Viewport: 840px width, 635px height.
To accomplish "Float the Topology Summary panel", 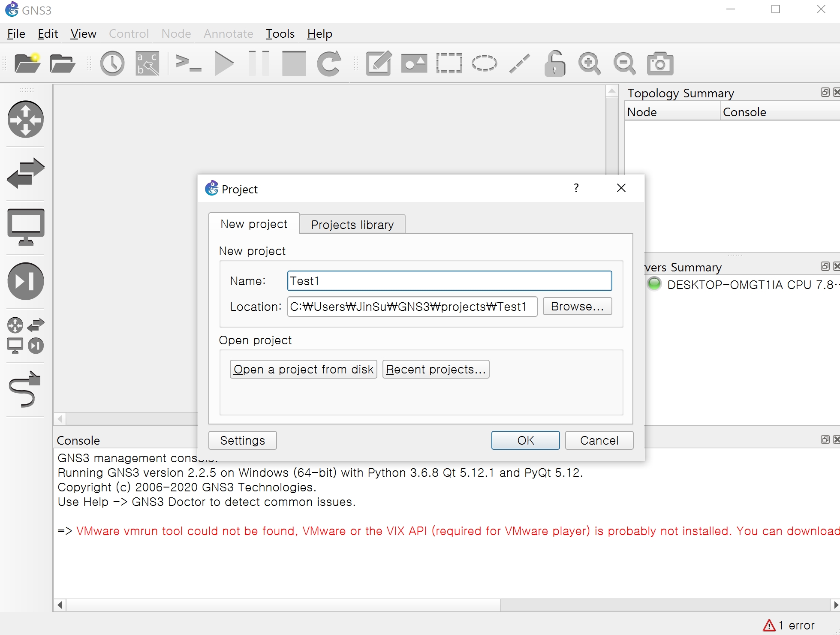I will tap(825, 93).
